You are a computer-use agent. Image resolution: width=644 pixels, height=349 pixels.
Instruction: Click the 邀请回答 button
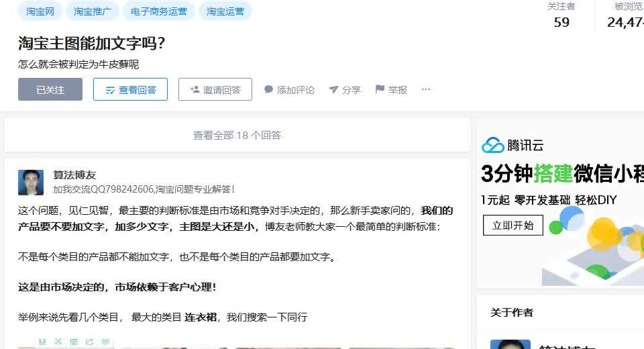pos(215,89)
